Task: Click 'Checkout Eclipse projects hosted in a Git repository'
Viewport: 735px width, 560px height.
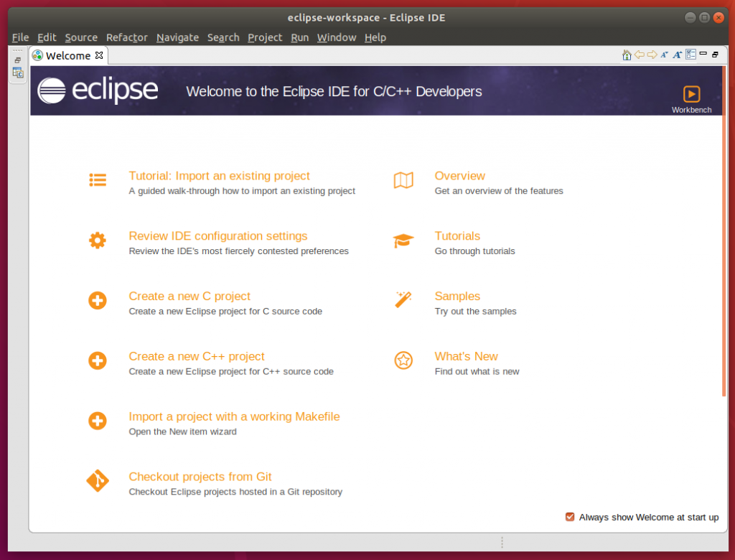Action: click(235, 492)
